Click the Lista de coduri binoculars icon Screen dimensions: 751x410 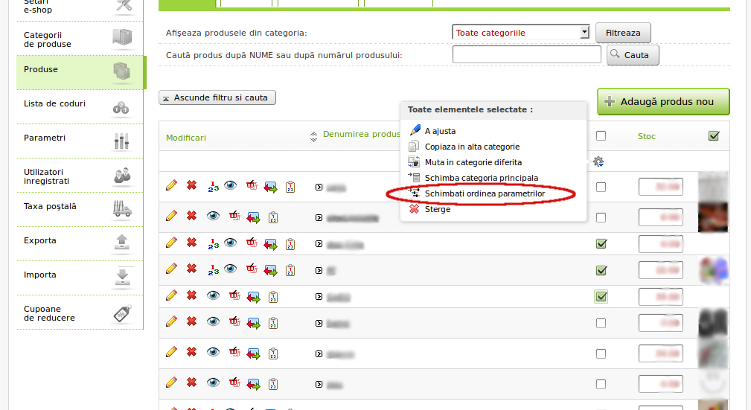click(x=121, y=108)
